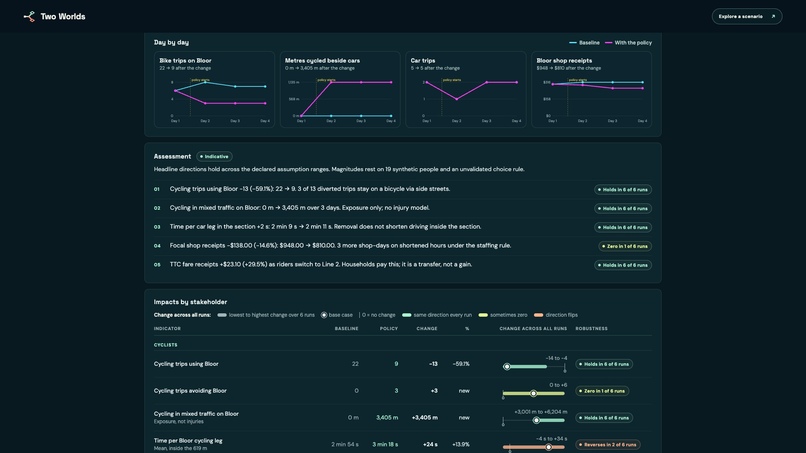806x453 pixels.
Task: Select finding 01 about cycling trips using Bloor
Action: coord(402,189)
